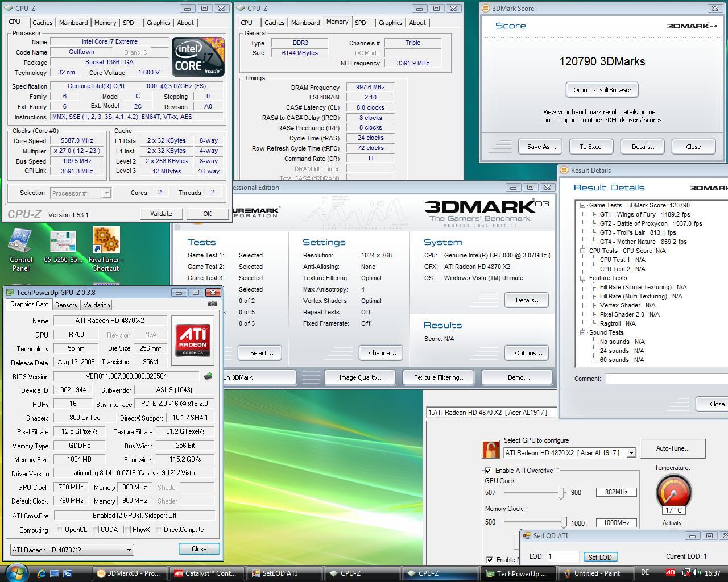Open the Windows Start orb
Viewport: 728px width, 582px height.
(x=16, y=572)
